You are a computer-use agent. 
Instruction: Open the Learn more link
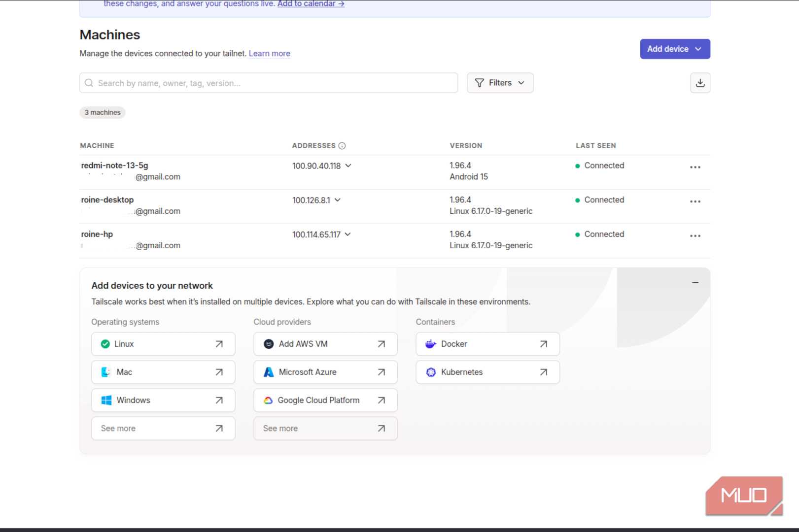tap(270, 53)
